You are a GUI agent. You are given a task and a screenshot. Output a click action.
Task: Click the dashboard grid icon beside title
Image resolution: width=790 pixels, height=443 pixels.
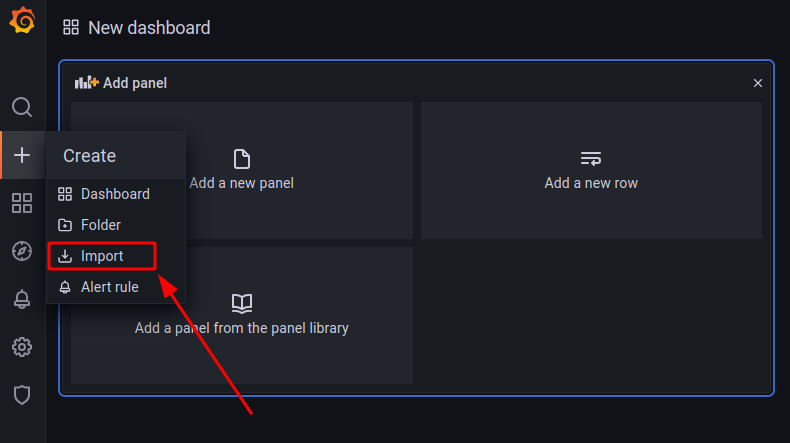(71, 27)
